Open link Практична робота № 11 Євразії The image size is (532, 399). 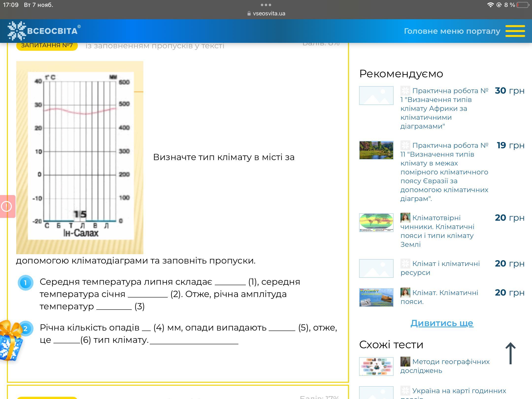click(444, 172)
